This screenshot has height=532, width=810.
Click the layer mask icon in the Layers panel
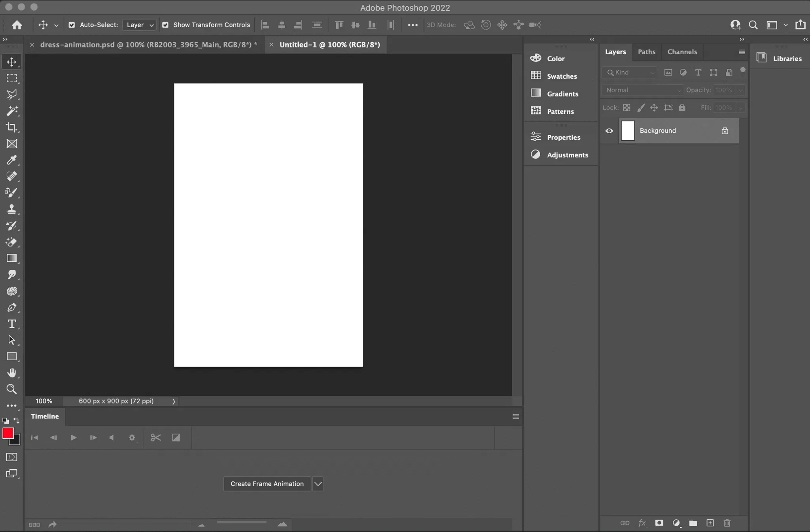[x=659, y=523]
